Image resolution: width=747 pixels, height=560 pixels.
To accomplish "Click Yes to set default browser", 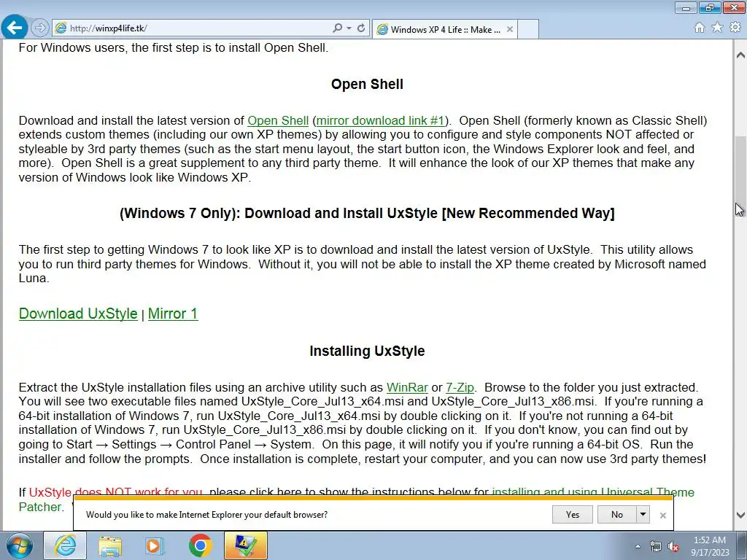I will tap(573, 515).
